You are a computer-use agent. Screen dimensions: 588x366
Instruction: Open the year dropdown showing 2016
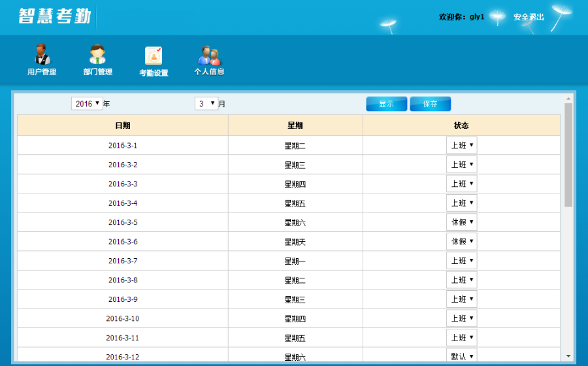click(x=87, y=103)
